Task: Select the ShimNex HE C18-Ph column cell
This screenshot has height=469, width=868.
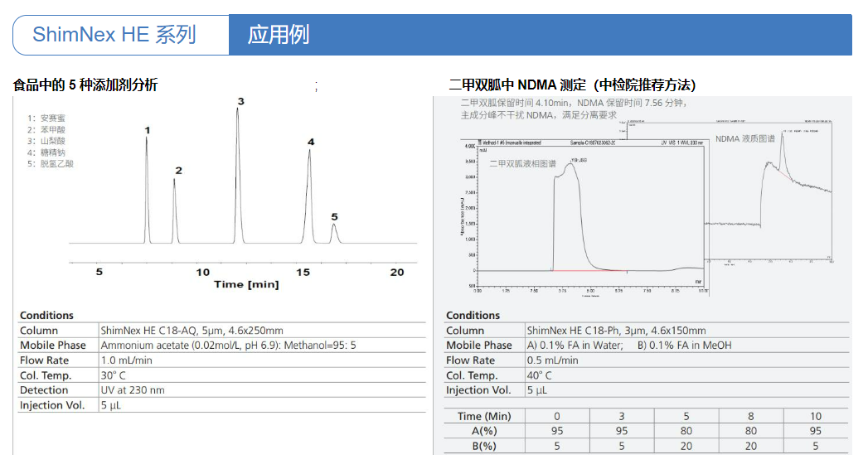Action: click(616, 331)
